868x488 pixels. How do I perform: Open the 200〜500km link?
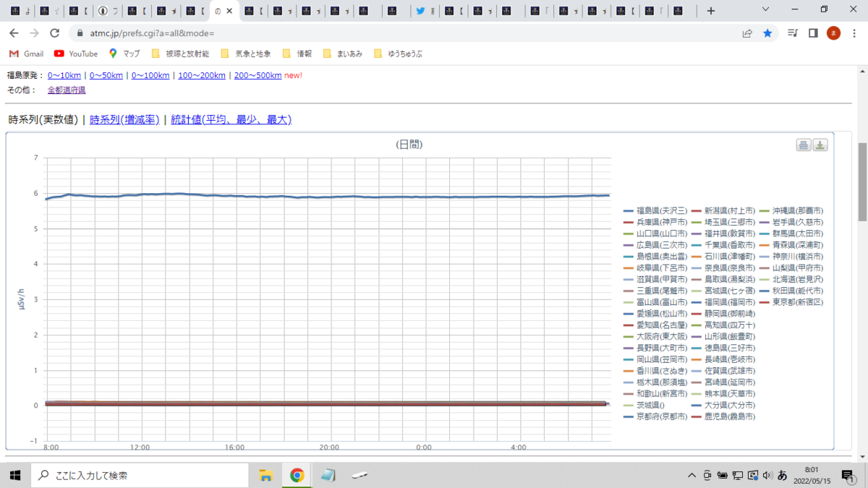[258, 75]
